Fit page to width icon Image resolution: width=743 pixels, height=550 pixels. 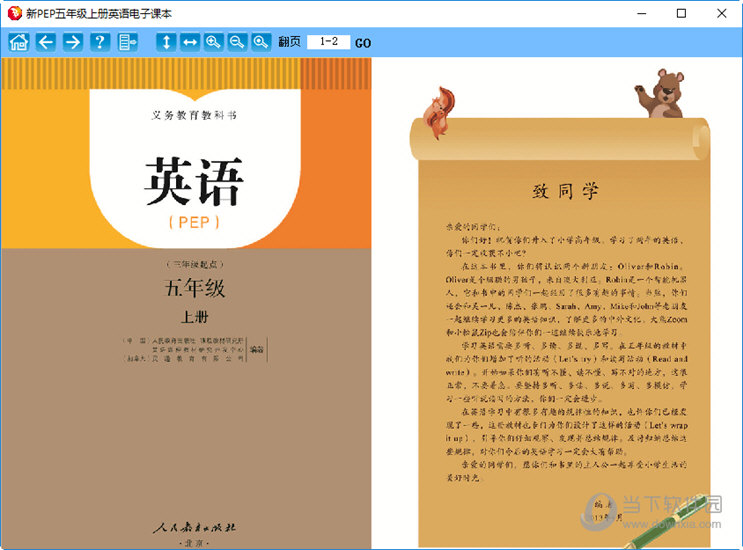tap(190, 42)
